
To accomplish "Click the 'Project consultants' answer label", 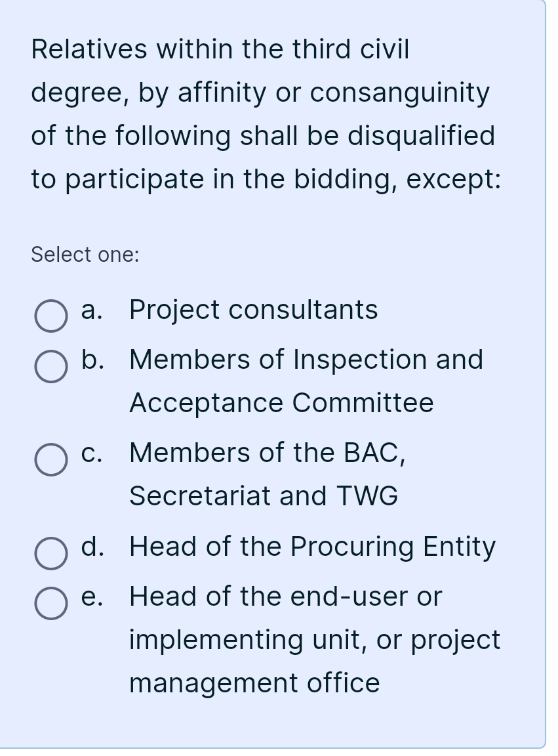I will click(254, 310).
